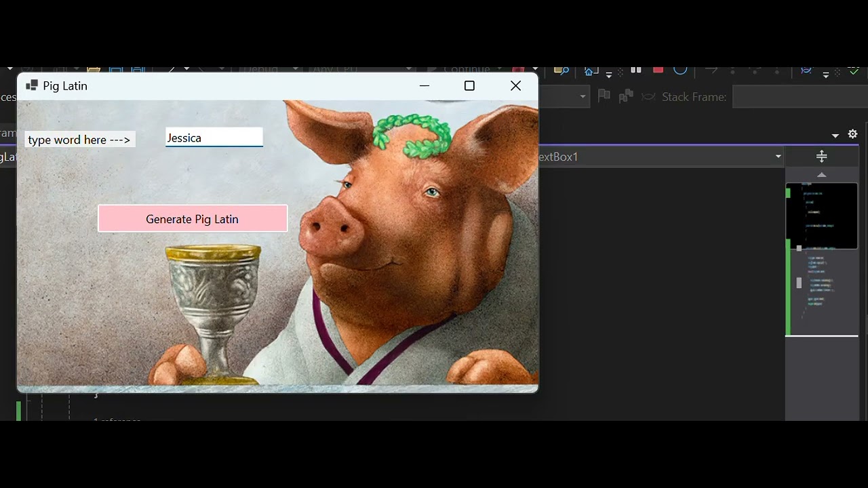Click the blue feedback icon in top toolbar
Viewport: 868px width, 488px height.
click(806, 70)
